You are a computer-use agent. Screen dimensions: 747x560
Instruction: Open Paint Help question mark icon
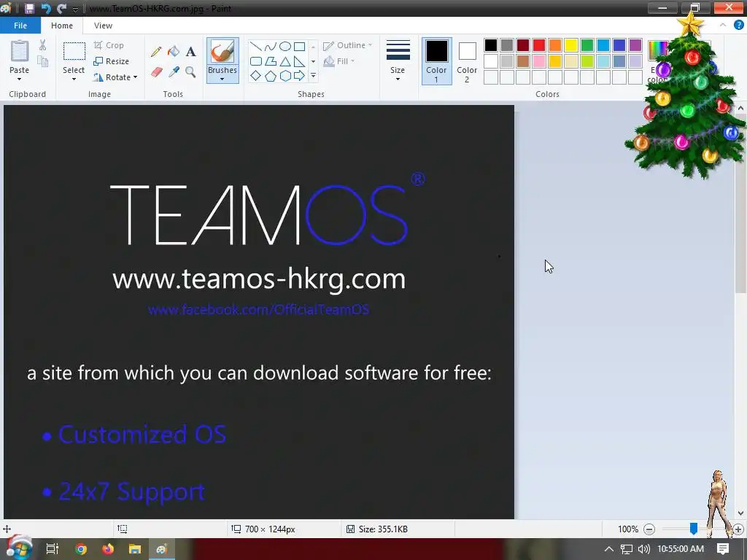point(738,26)
